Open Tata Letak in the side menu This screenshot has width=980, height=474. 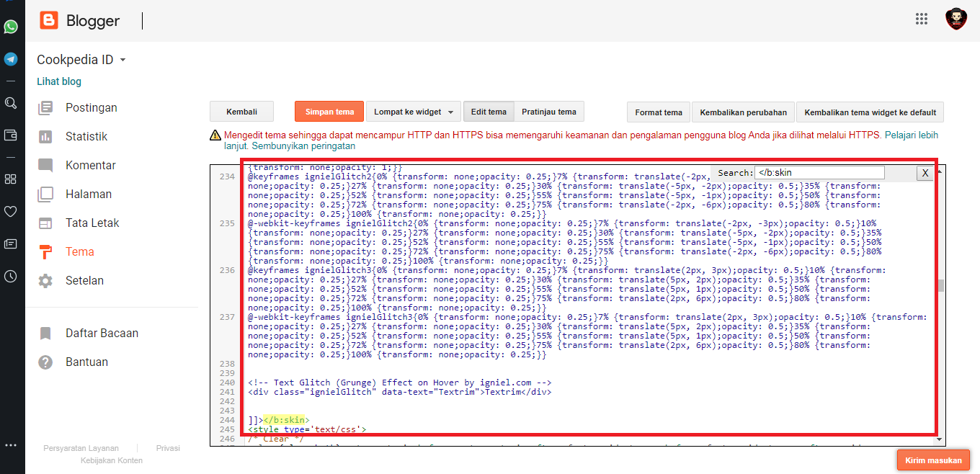click(92, 223)
